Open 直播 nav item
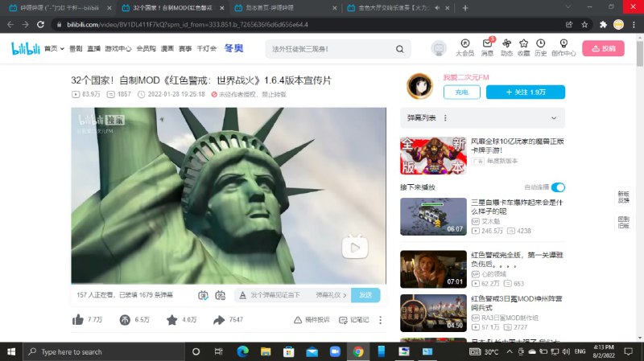This screenshot has width=644, height=361. click(x=93, y=48)
